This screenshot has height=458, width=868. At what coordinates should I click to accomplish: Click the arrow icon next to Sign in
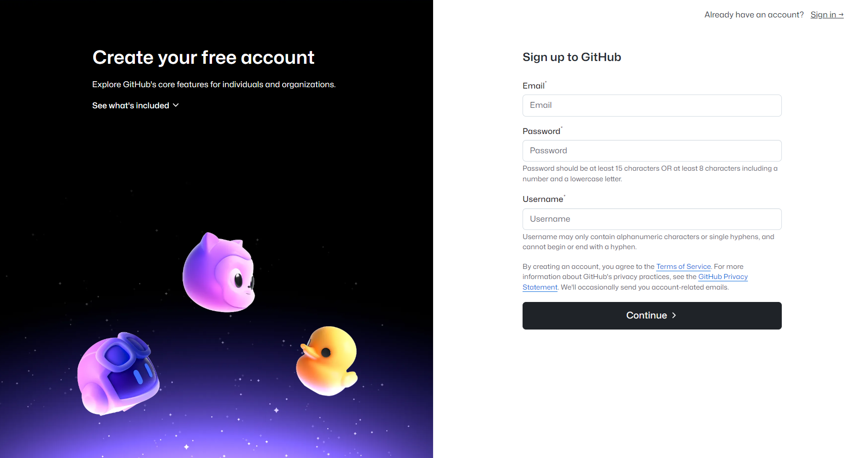click(x=841, y=14)
